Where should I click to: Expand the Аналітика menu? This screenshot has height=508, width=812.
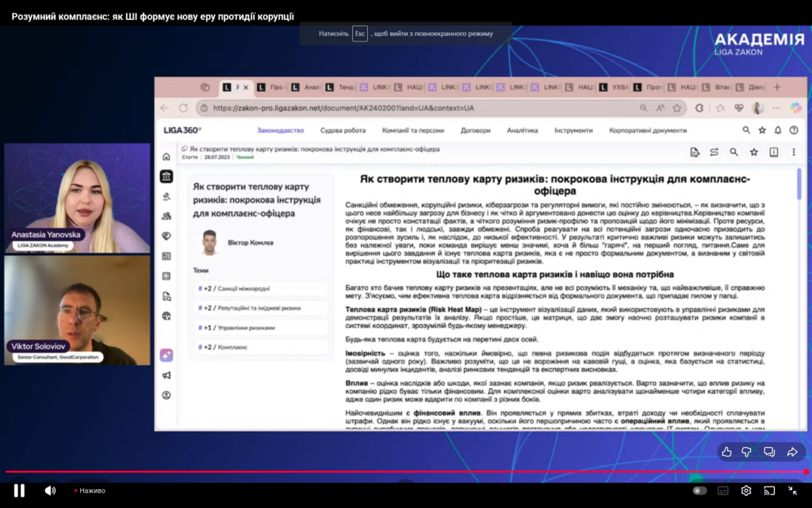tap(522, 130)
